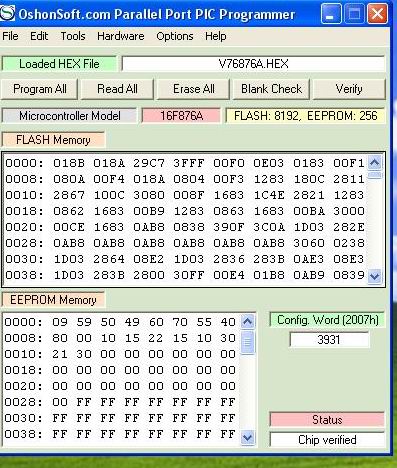Open the Edit menu
The width and height of the screenshot is (397, 468).
pos(39,36)
